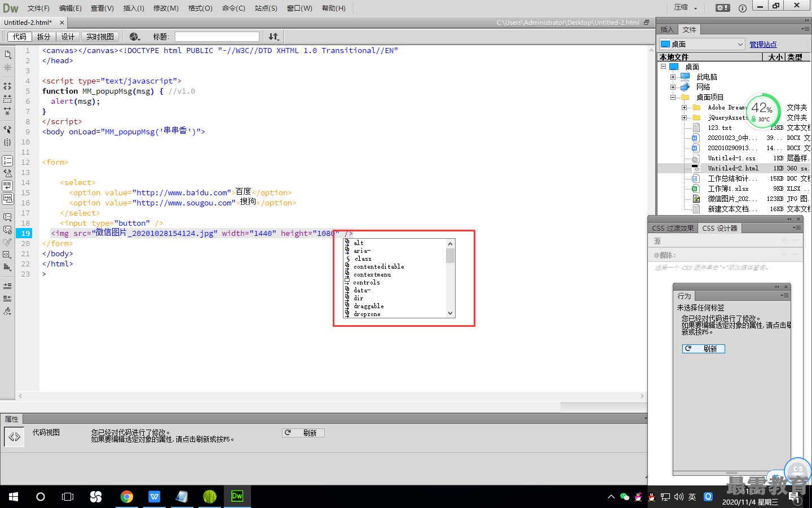Click Recent Snippets icon in coding toolbar
Viewport: 812px width, 508px height.
point(7,242)
